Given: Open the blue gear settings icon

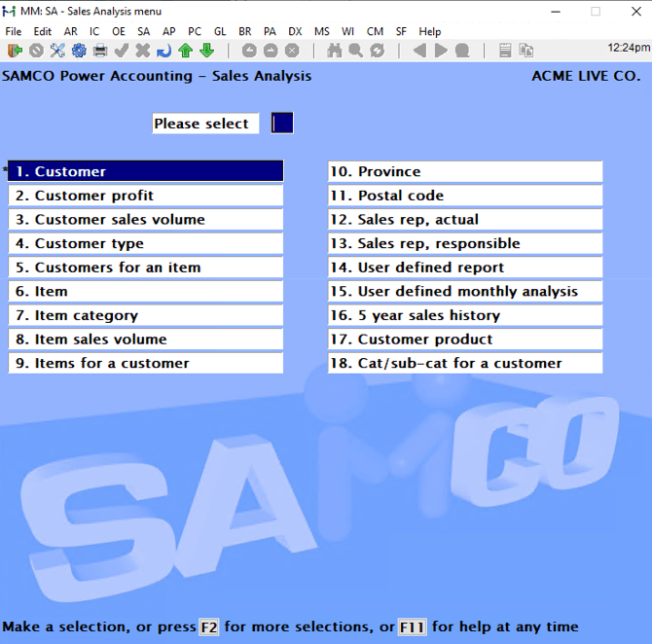Looking at the screenshot, I should 79,51.
